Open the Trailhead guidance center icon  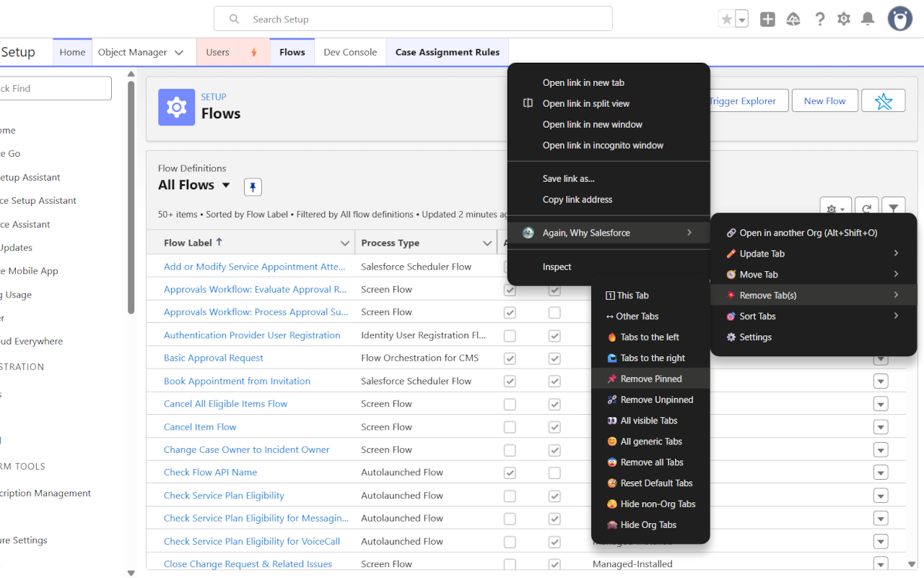793,20
